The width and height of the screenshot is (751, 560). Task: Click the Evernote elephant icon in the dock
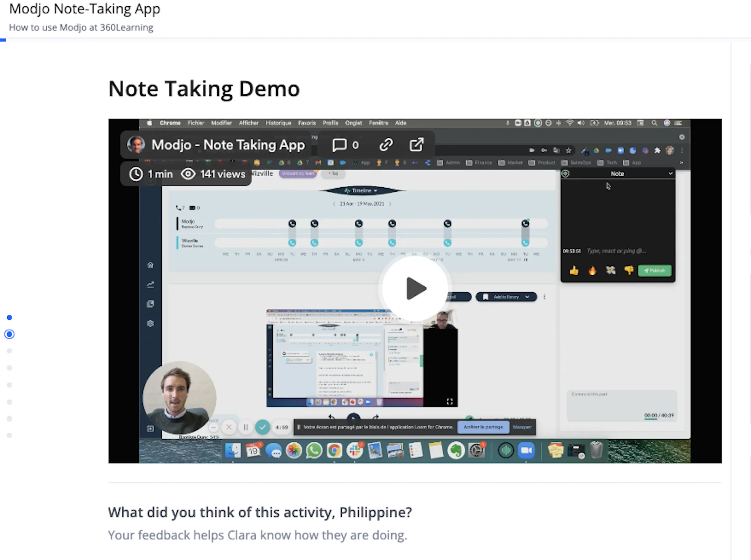click(456, 450)
